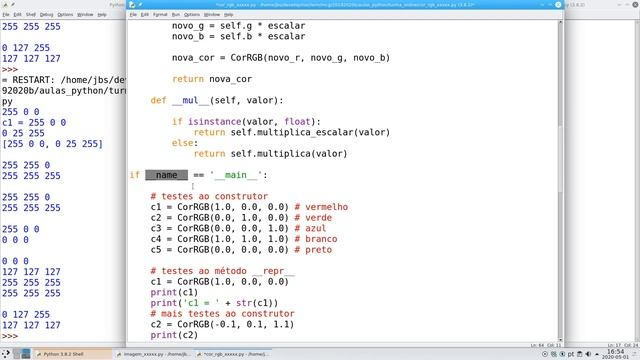Click the selected '__name__' text in editor
The image size is (640, 360).
point(167,175)
